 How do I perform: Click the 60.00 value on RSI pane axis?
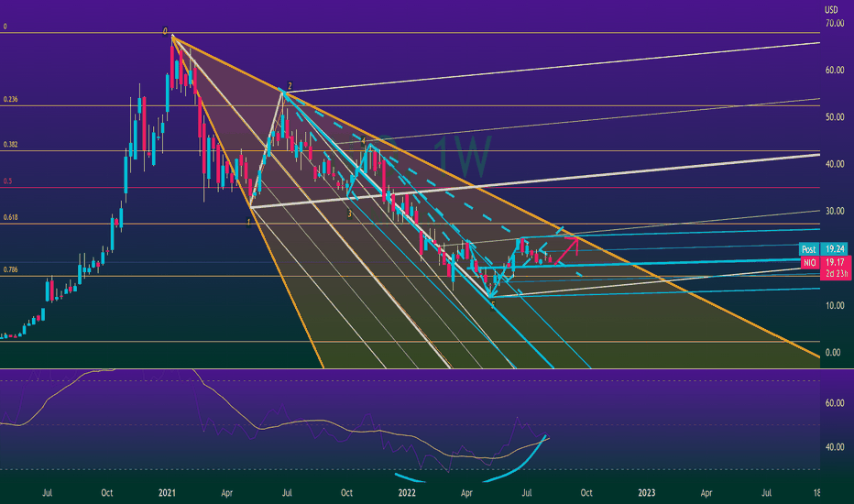835,403
